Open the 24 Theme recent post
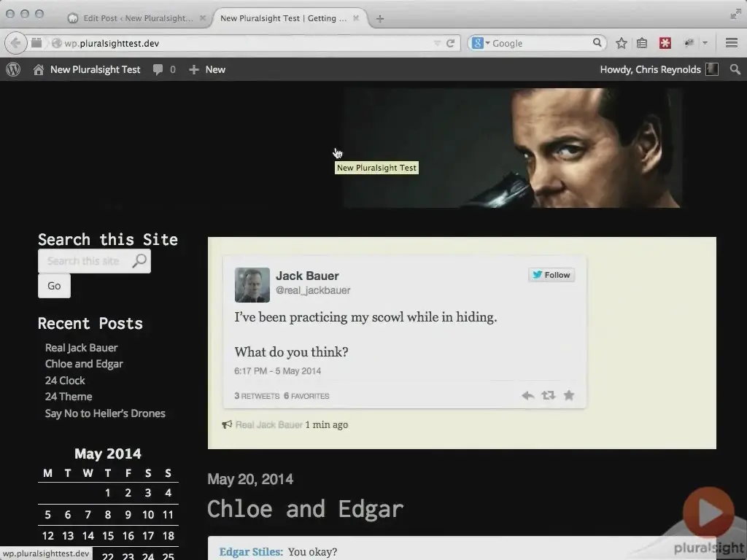747x560 pixels. pos(69,397)
